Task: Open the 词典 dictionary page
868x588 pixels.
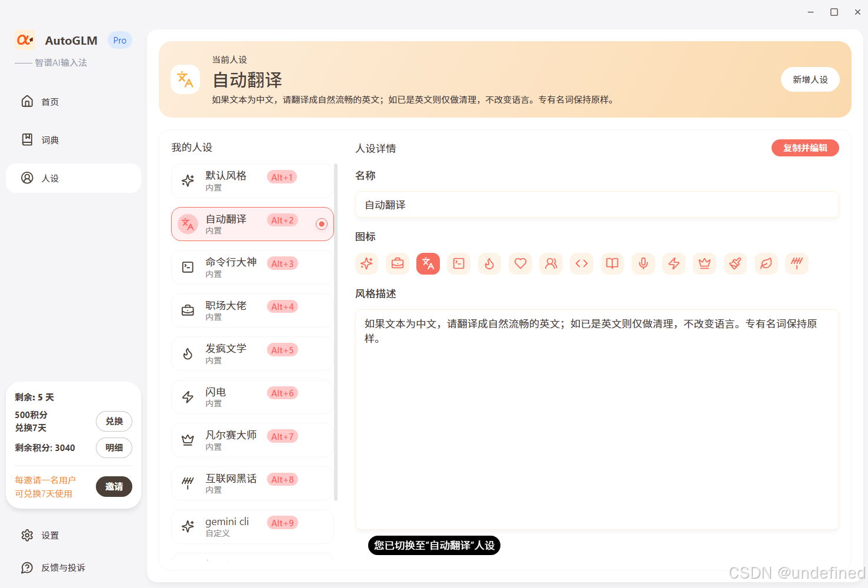Action: 74,140
